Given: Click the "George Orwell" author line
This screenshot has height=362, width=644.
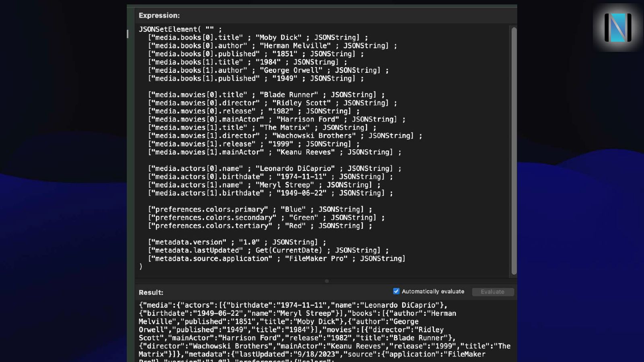Looking at the screenshot, I should (x=268, y=70).
